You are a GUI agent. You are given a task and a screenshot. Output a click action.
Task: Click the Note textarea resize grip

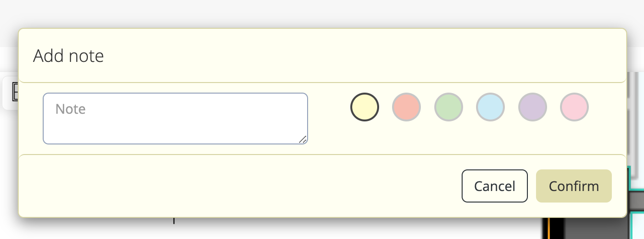pos(302,139)
